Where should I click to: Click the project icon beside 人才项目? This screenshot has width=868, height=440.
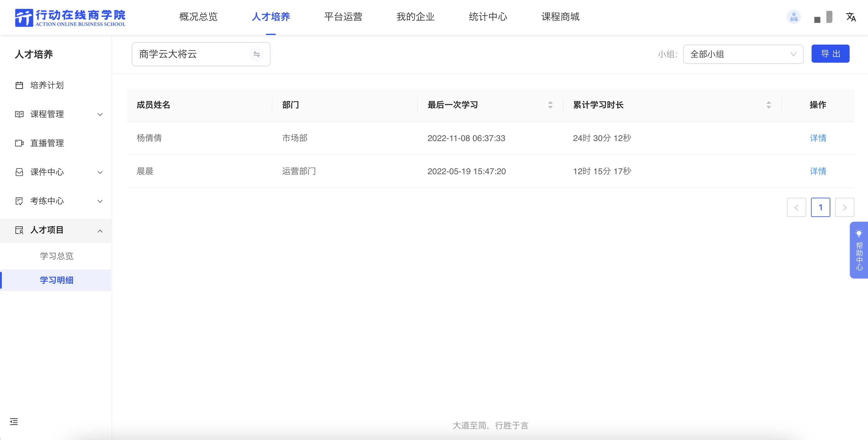point(19,230)
